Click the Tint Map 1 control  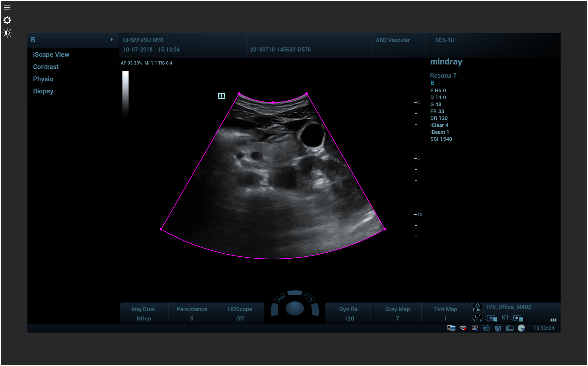click(446, 314)
